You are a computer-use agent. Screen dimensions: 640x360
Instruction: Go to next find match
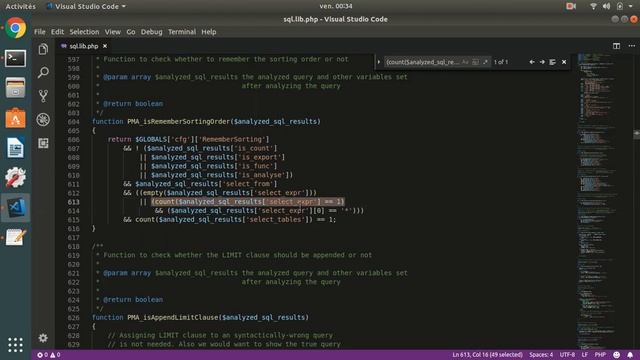click(x=542, y=62)
